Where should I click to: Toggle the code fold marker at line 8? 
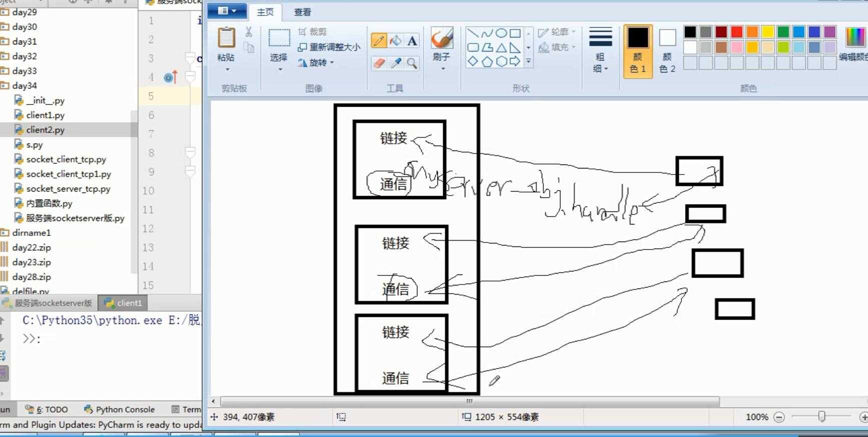tap(190, 152)
